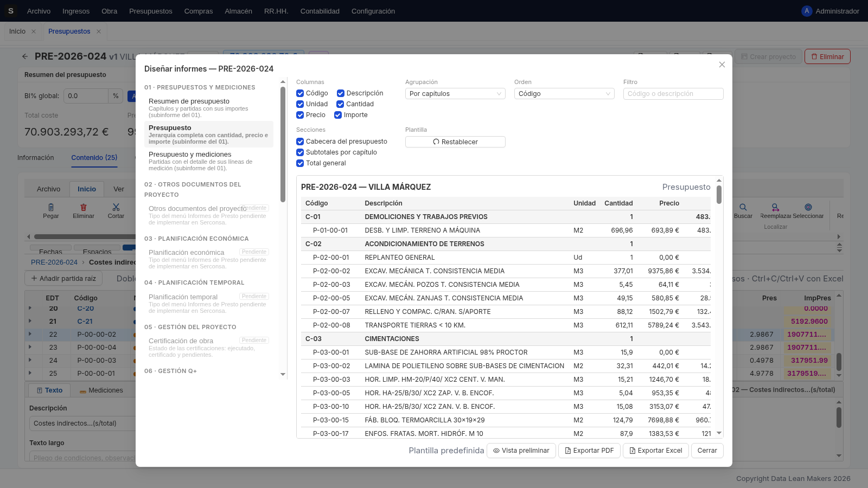Screen dimensions: 868x488
Task: Disable the Importe column checkbox
Action: click(338, 115)
